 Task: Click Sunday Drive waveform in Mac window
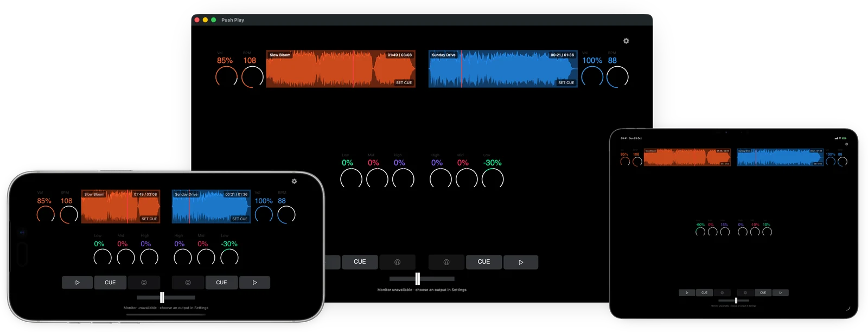click(503, 69)
